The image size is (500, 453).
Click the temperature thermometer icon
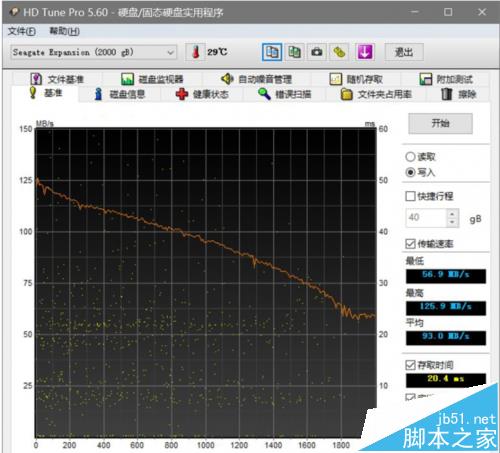[196, 52]
